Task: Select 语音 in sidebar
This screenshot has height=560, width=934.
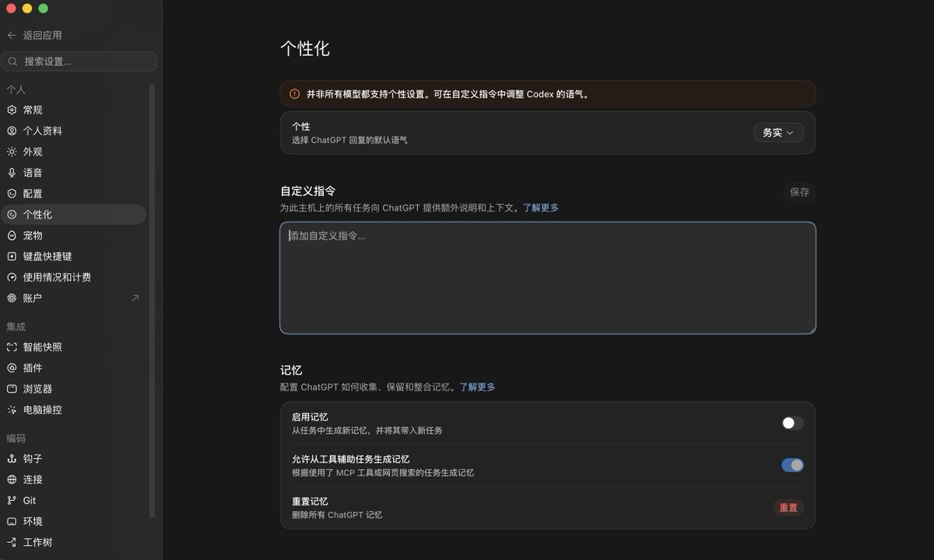Action: pos(73,173)
